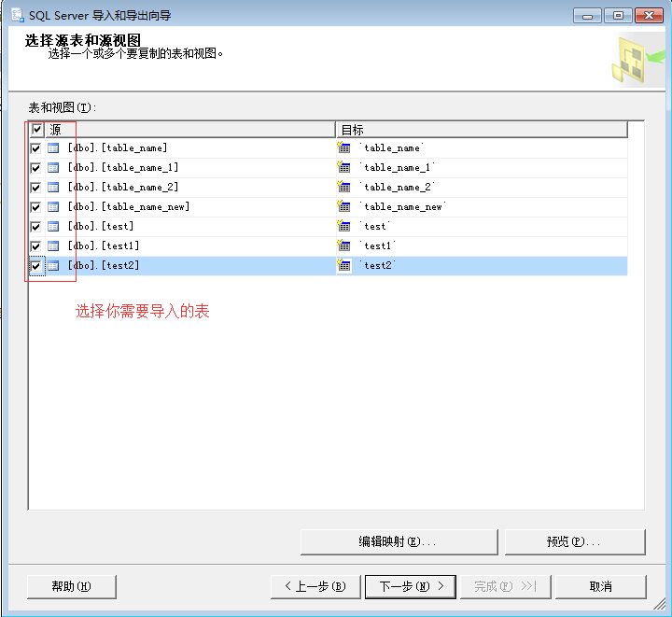
Task: Click the 源 column header
Action: point(190,130)
